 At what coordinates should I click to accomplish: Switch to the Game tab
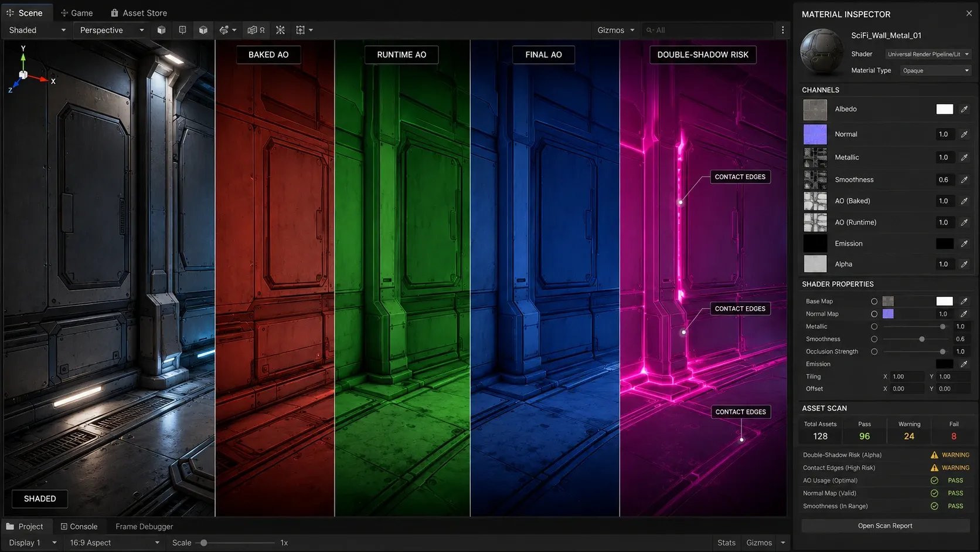pos(76,13)
